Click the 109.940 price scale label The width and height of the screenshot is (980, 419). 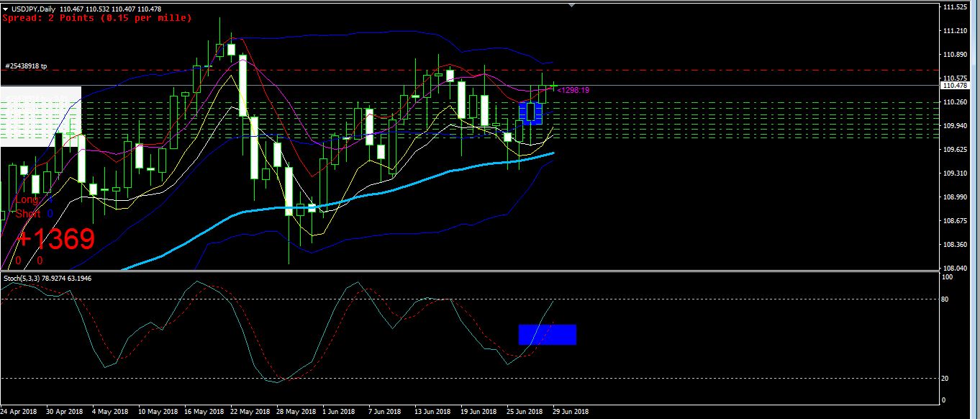(955, 126)
